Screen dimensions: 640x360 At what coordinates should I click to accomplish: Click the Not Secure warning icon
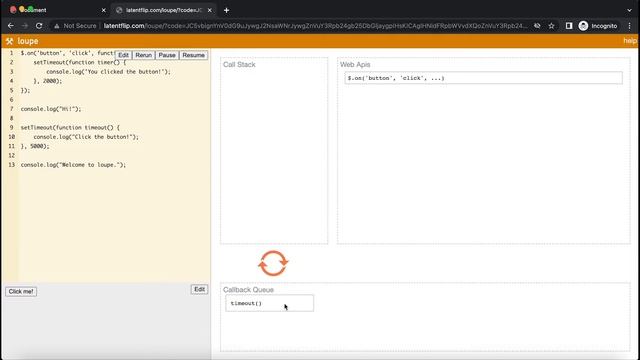point(57,26)
